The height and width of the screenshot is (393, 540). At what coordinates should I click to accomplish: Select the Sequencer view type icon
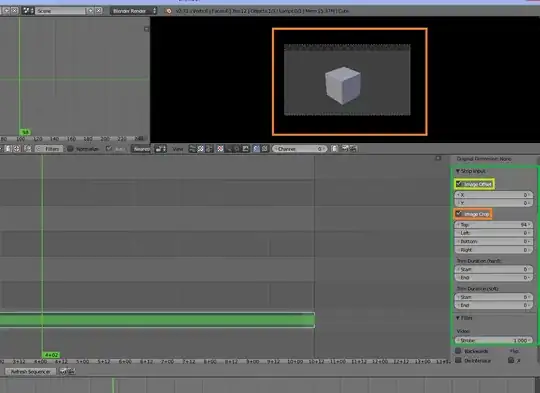pos(193,149)
